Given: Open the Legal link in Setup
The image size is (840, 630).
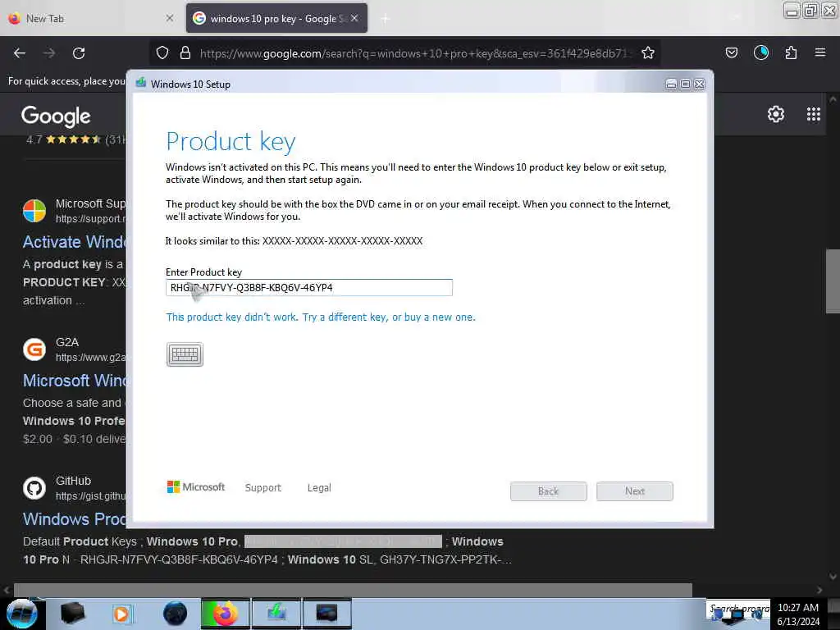Looking at the screenshot, I should coord(319,487).
